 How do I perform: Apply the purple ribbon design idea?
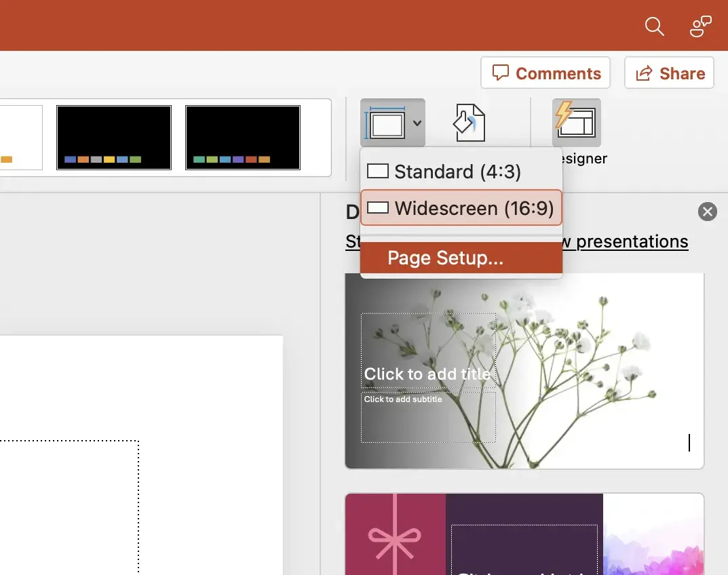coord(524,536)
